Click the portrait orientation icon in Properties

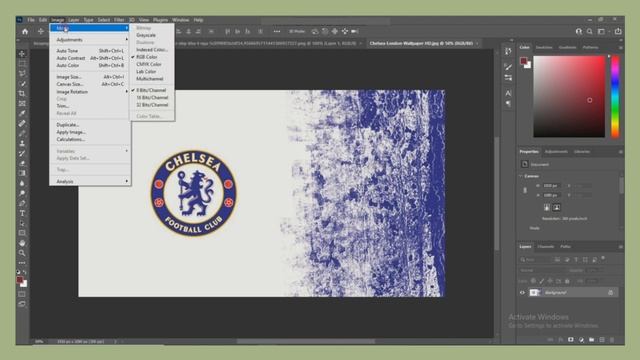point(547,207)
